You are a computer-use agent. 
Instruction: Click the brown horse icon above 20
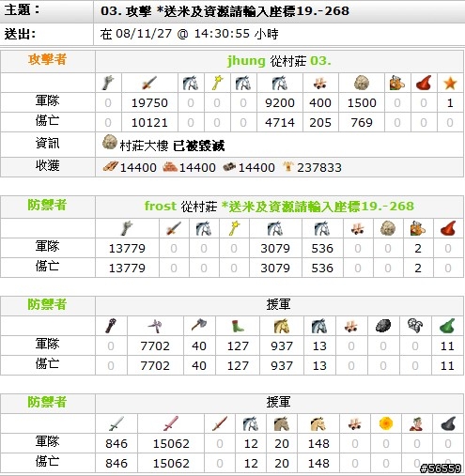pos(281,423)
